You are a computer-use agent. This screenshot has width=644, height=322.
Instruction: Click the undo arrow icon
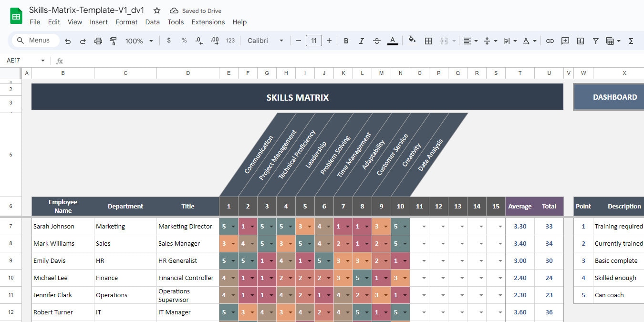pyautogui.click(x=68, y=41)
